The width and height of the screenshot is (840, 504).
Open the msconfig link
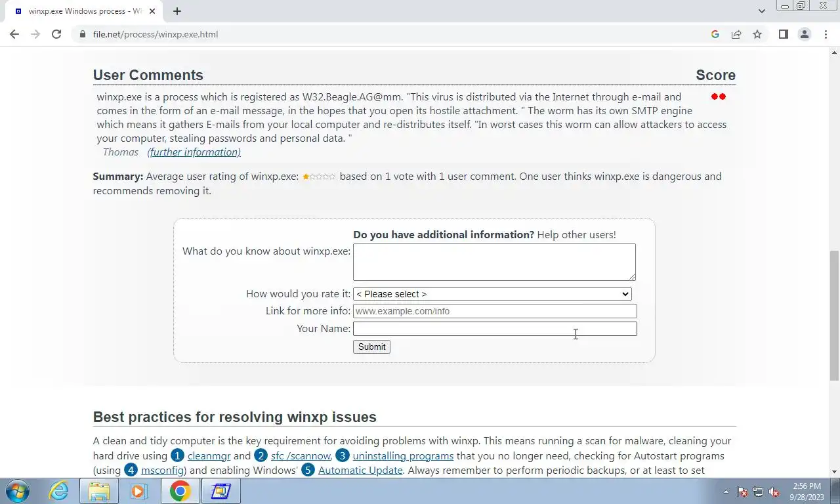[x=163, y=470]
